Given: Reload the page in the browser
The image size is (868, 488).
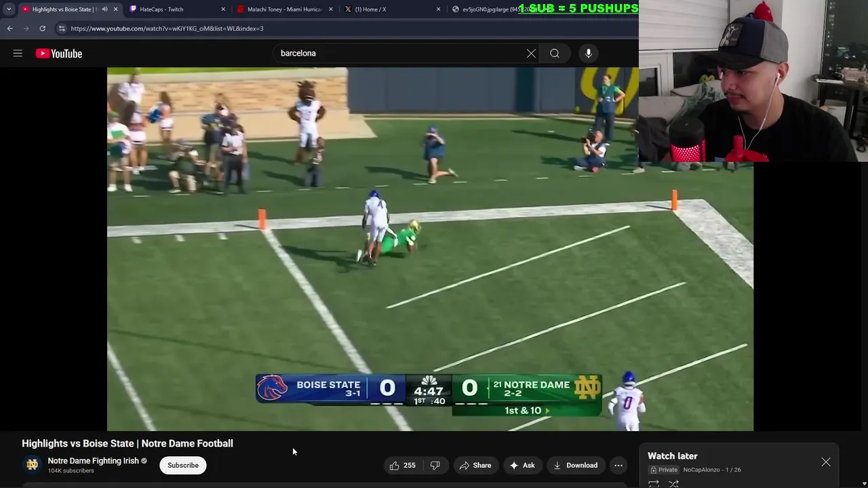Looking at the screenshot, I should point(42,28).
